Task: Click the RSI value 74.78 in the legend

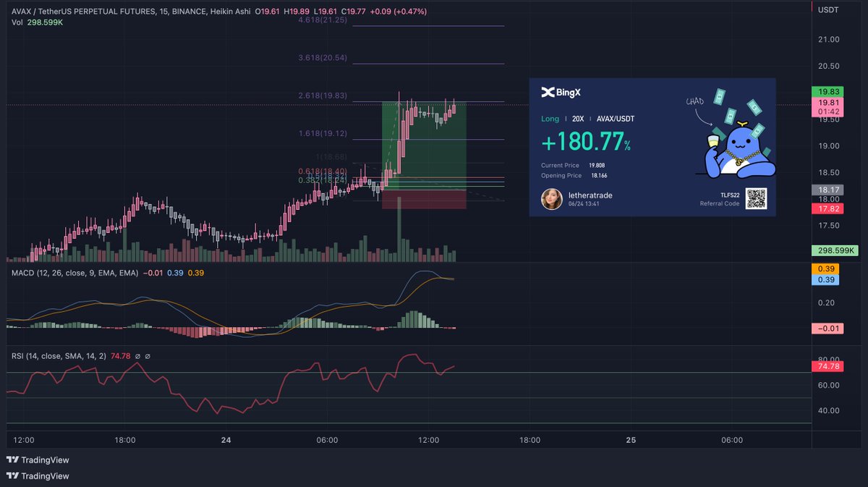Action: tap(121, 356)
